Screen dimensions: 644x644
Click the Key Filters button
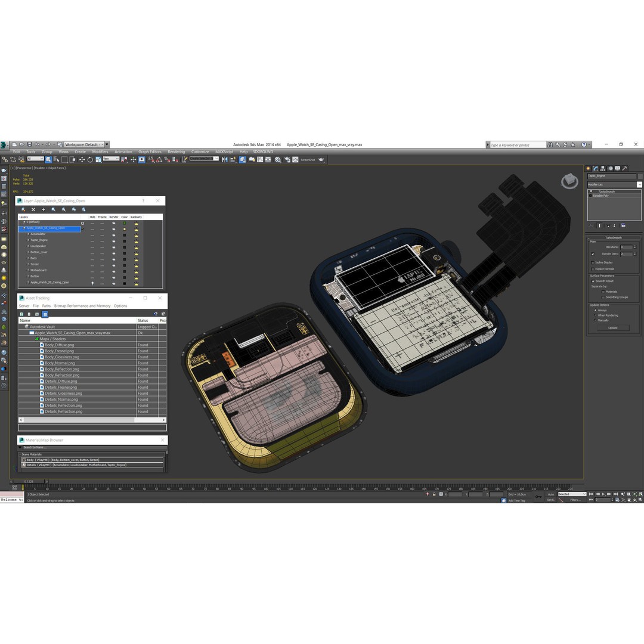coord(575,500)
